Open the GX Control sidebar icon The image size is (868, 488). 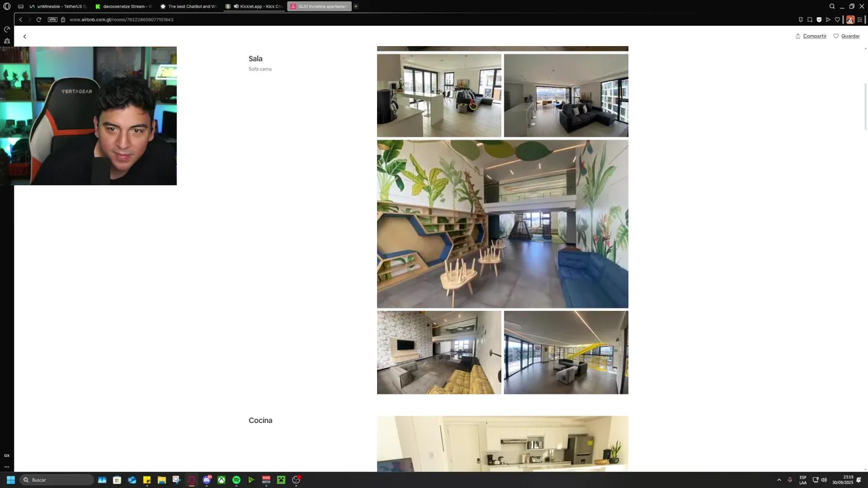pyautogui.click(x=7, y=29)
